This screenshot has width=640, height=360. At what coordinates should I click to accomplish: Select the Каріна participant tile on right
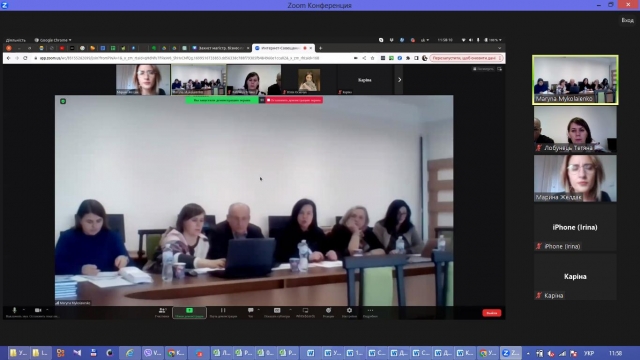pyautogui.click(x=575, y=277)
